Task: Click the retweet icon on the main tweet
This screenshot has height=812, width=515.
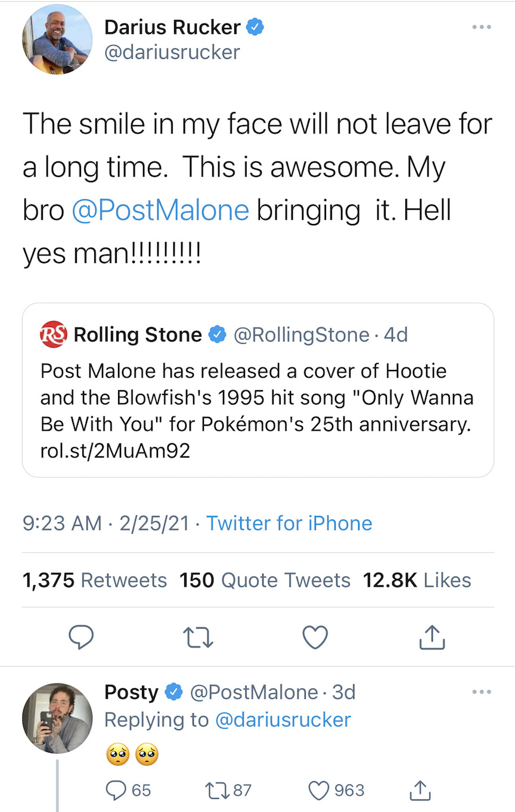Action: tap(198, 638)
